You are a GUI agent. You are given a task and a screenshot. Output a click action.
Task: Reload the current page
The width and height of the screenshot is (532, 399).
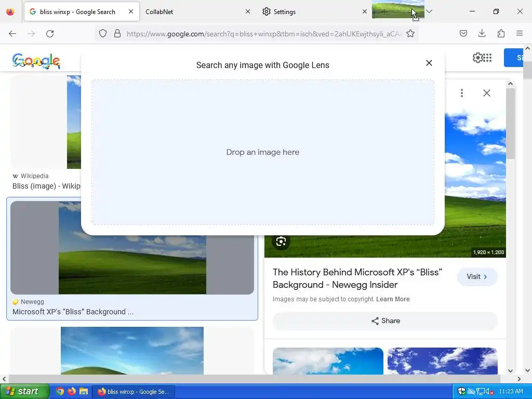pos(50,34)
